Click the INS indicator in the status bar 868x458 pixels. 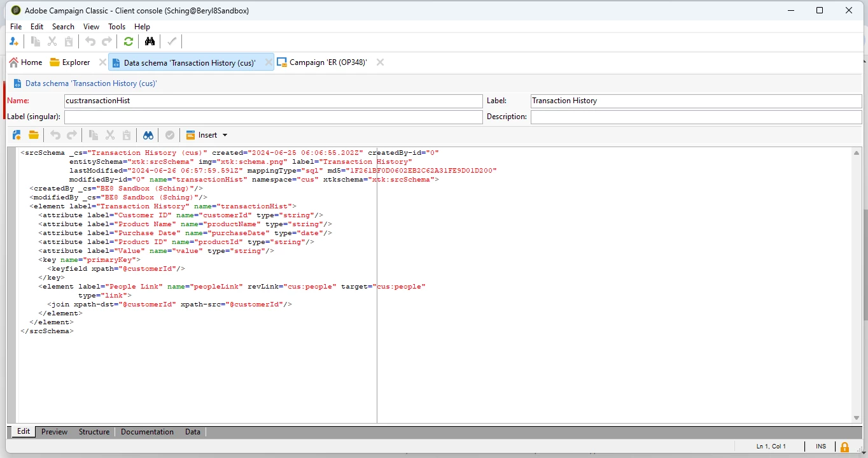coord(820,447)
